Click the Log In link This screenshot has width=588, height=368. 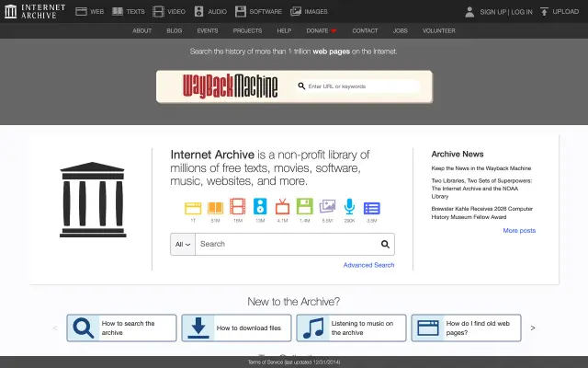point(522,12)
